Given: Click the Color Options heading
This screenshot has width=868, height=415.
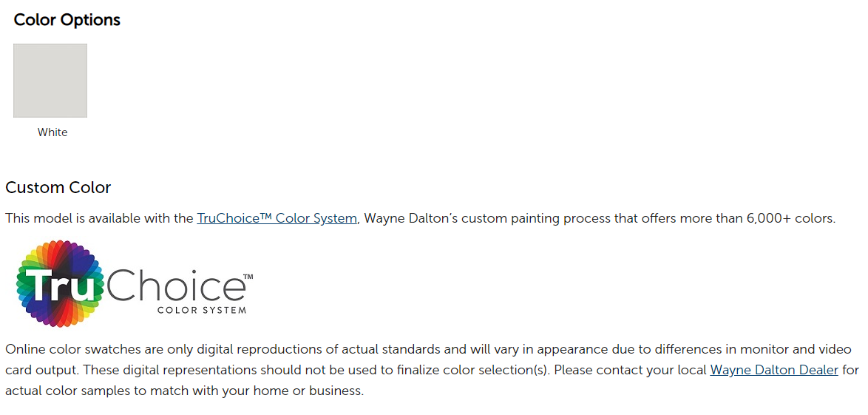Looking at the screenshot, I should click(67, 20).
